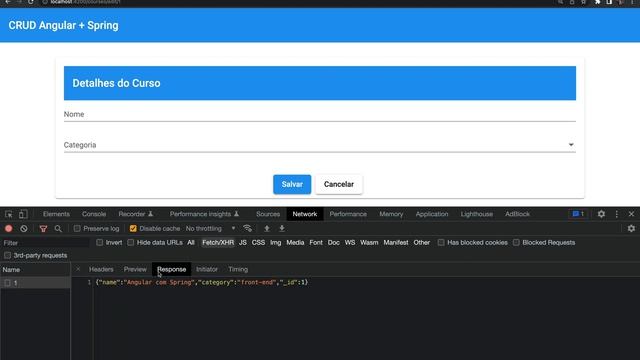Filter requests by JS

click(243, 242)
